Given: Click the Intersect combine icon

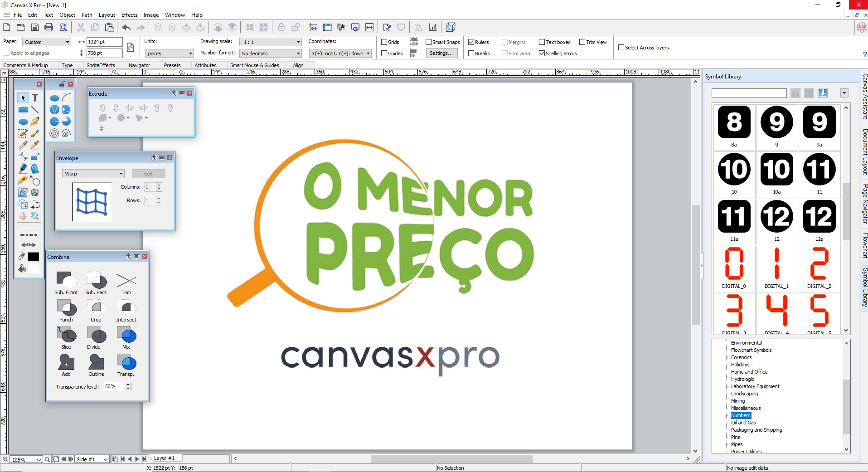Looking at the screenshot, I should (x=126, y=307).
